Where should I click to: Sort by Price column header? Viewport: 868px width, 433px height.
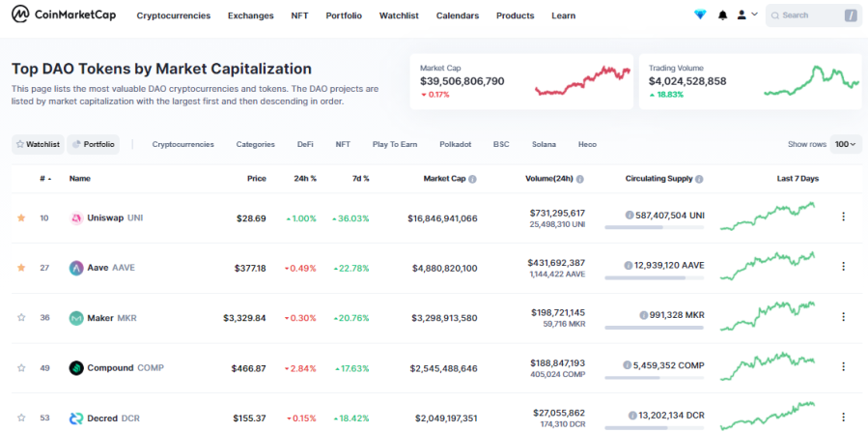point(256,179)
